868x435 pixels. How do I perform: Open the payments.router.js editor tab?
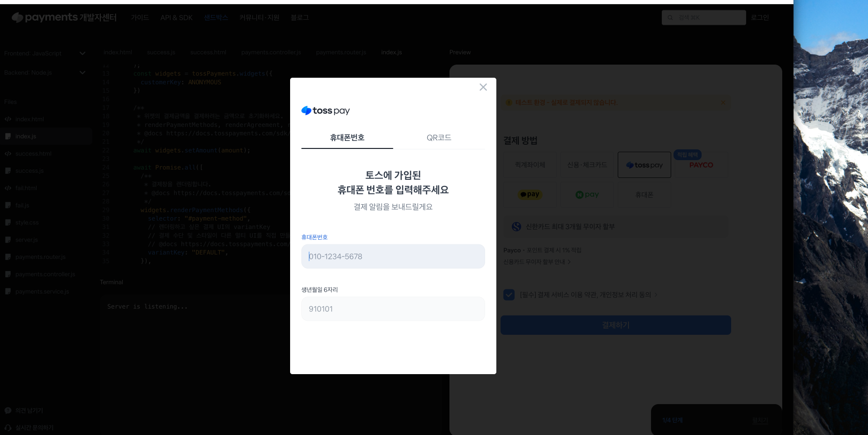click(341, 52)
